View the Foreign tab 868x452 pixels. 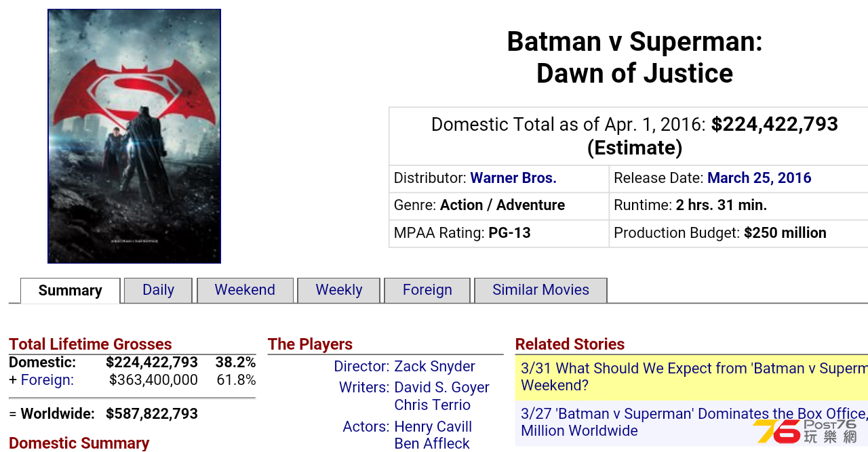(427, 290)
